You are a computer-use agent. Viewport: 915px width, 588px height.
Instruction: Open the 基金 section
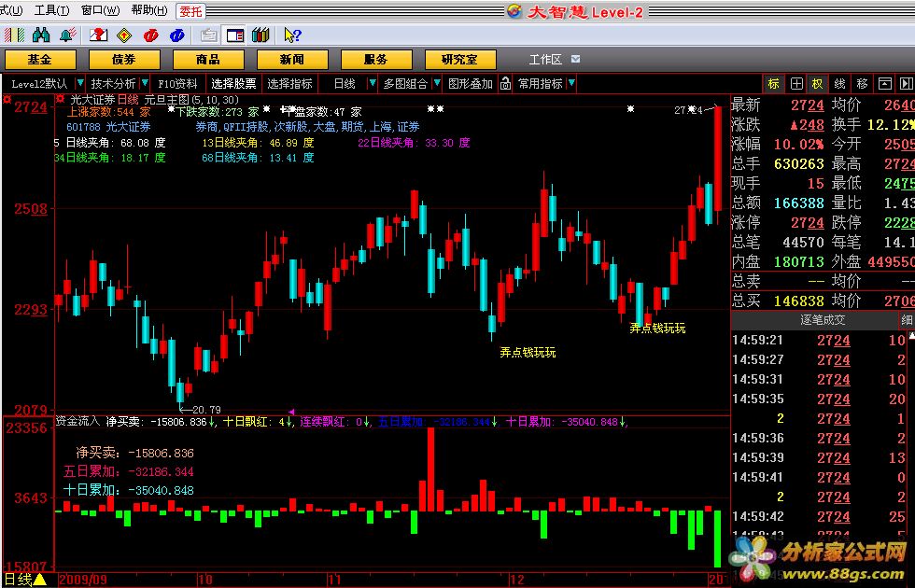click(x=39, y=60)
